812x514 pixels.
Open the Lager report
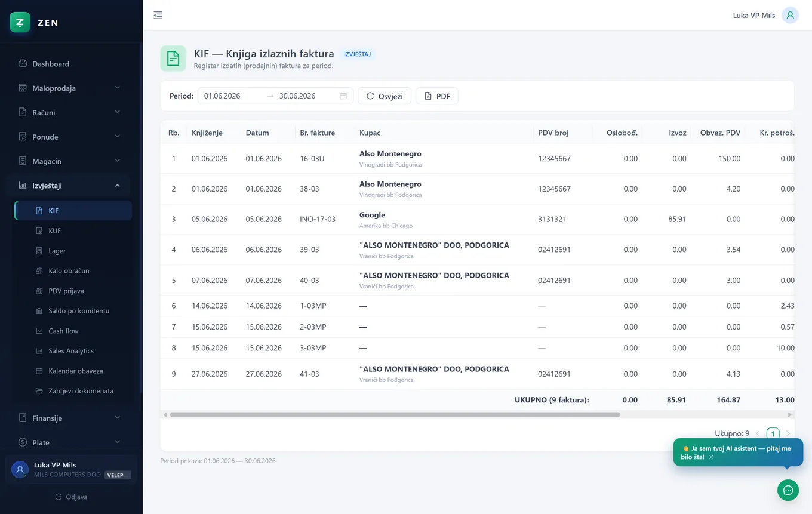click(x=73, y=251)
